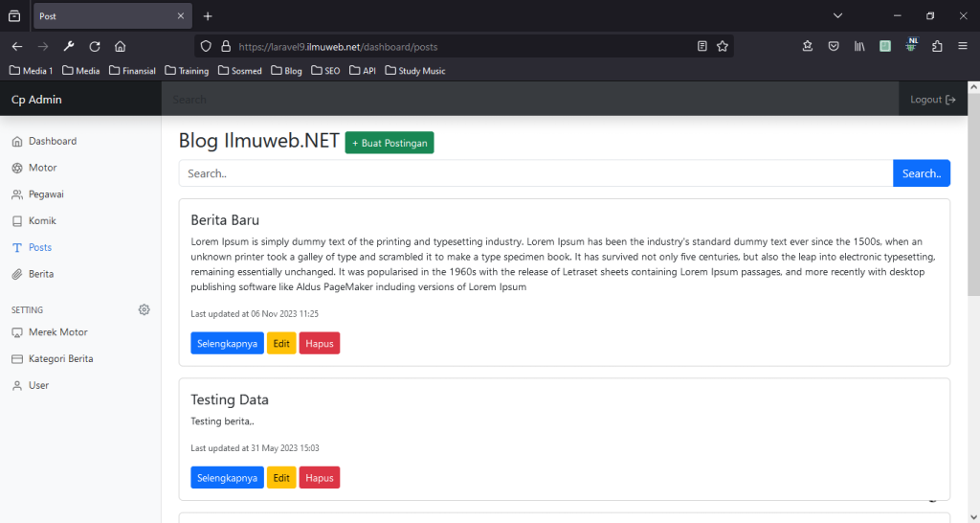Screen dimensions: 980x523
Task: Click the settings gear icon beside SETTING
Action: (145, 309)
